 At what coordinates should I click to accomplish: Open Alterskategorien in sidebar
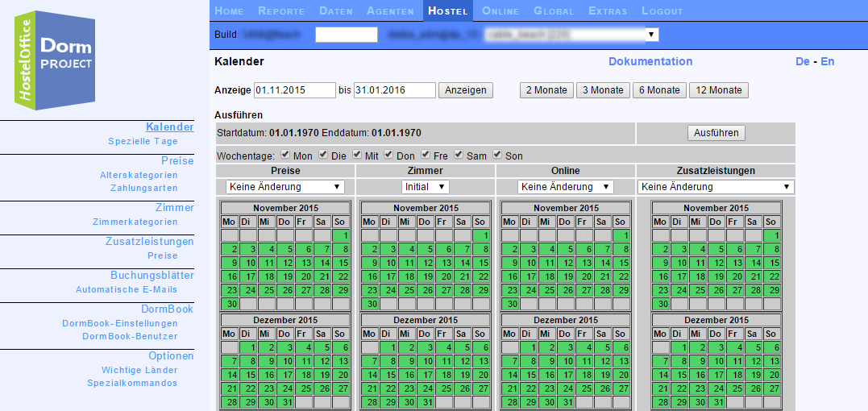139,175
